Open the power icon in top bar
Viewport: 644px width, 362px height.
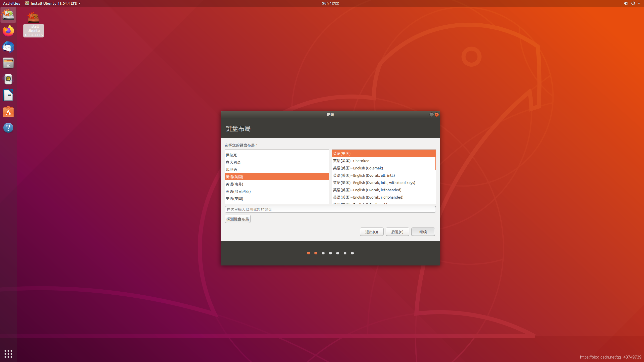pos(633,3)
